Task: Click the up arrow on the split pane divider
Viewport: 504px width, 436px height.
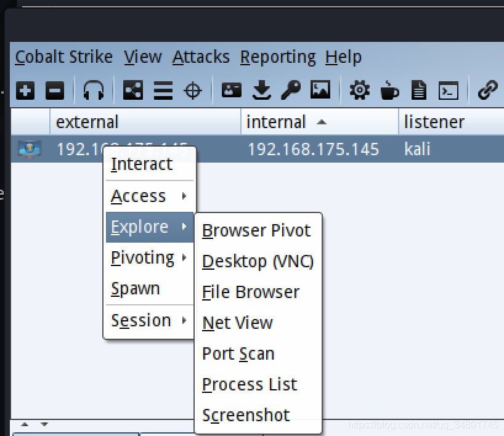Action: (25, 424)
